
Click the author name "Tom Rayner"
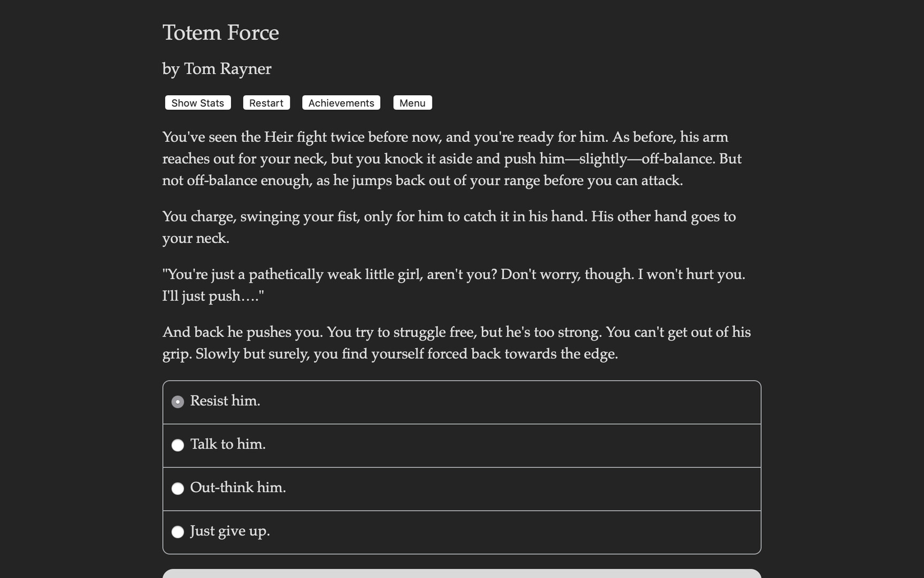tap(217, 69)
